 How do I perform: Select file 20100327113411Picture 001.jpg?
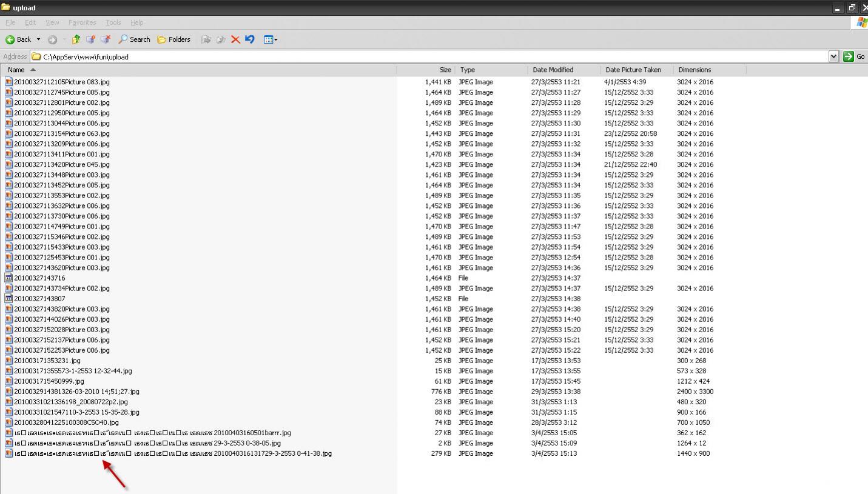(62, 154)
